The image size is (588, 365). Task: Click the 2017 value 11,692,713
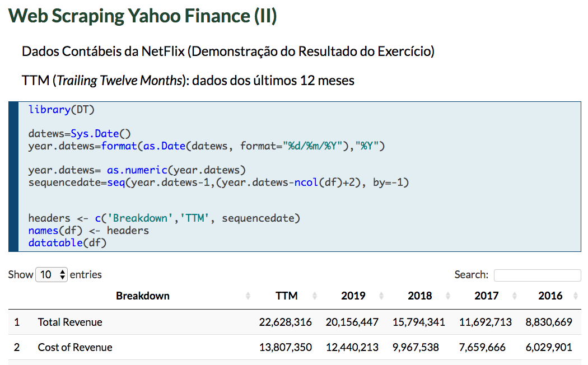486,322
